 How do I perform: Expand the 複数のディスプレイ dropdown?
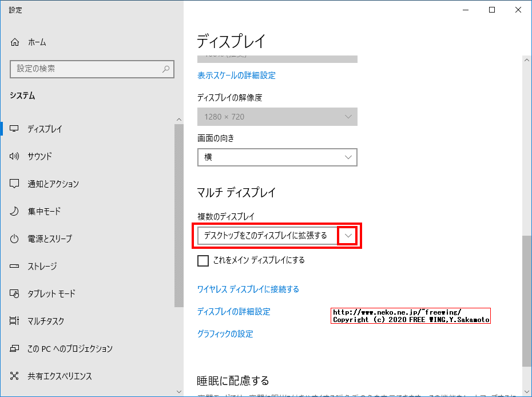pos(348,235)
